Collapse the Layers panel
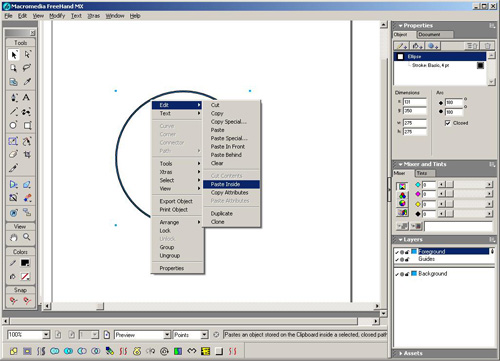The width and height of the screenshot is (500, 361). pyautogui.click(x=401, y=240)
